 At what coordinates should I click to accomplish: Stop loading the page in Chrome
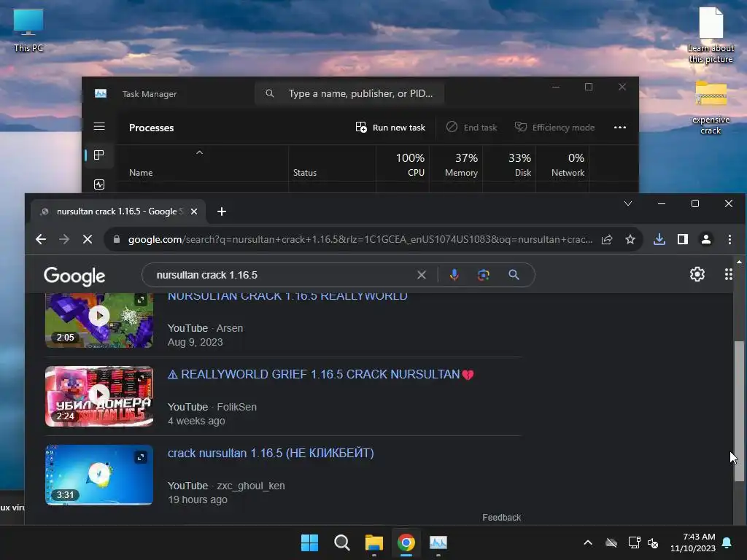pyautogui.click(x=88, y=239)
